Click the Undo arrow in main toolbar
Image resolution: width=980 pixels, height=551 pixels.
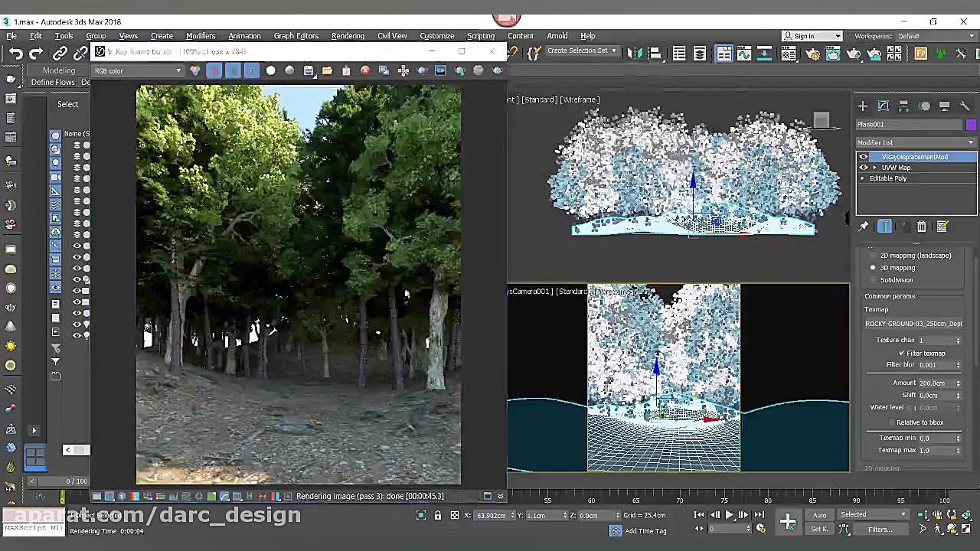click(x=16, y=54)
